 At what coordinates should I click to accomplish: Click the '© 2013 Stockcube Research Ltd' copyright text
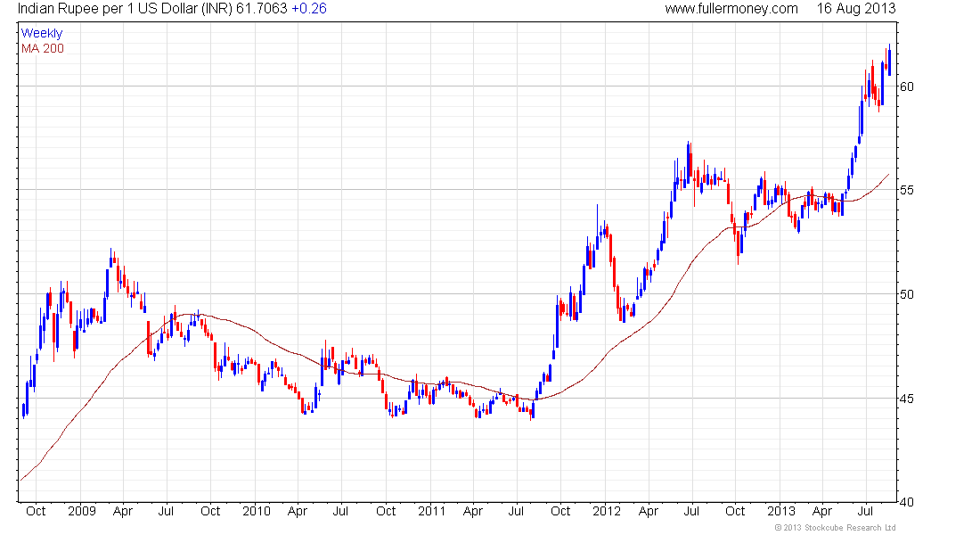pyautogui.click(x=835, y=528)
